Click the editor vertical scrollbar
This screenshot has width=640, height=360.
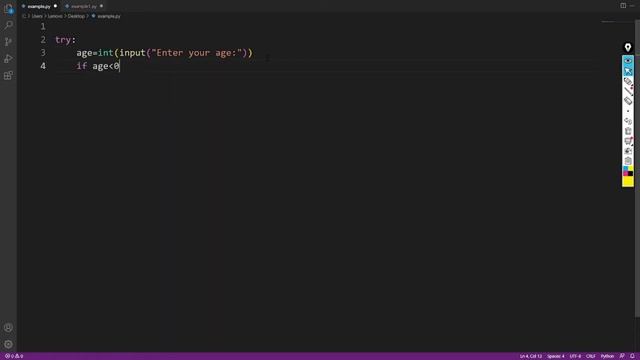click(637, 167)
